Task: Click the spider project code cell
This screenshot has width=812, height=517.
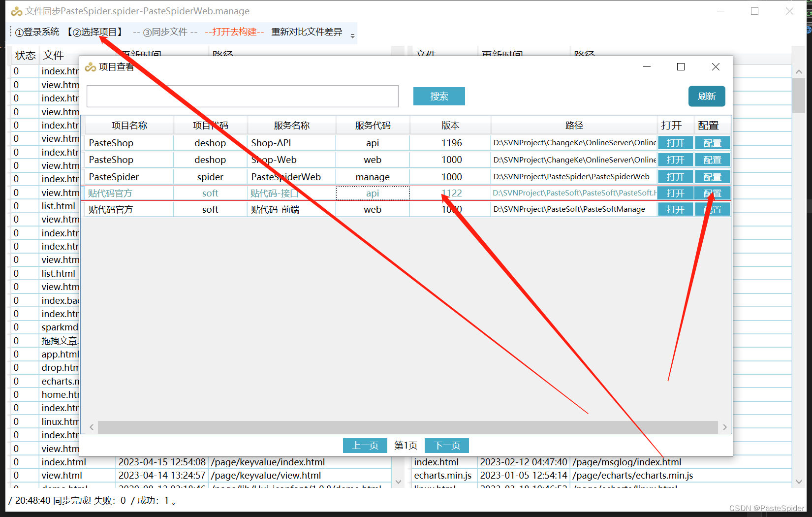Action: point(210,177)
